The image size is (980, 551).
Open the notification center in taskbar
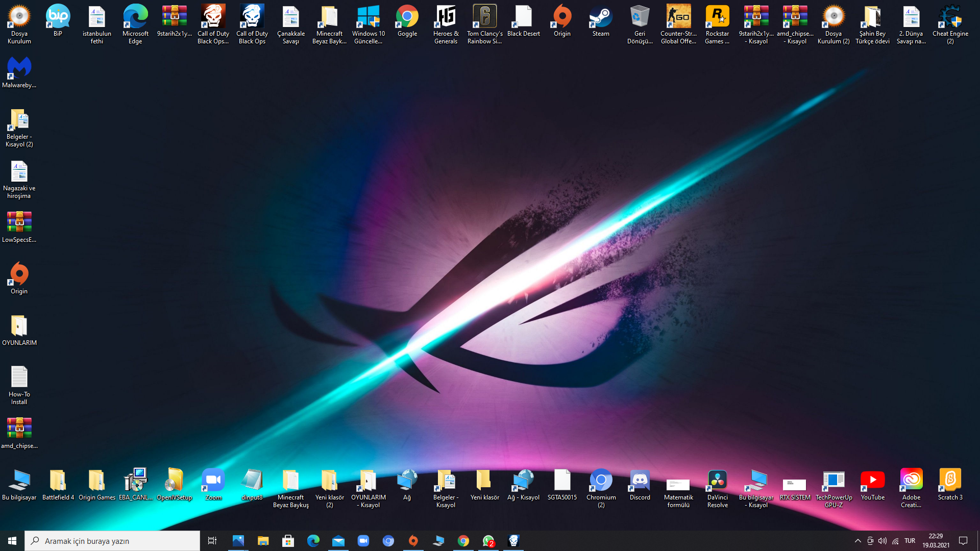tap(963, 541)
